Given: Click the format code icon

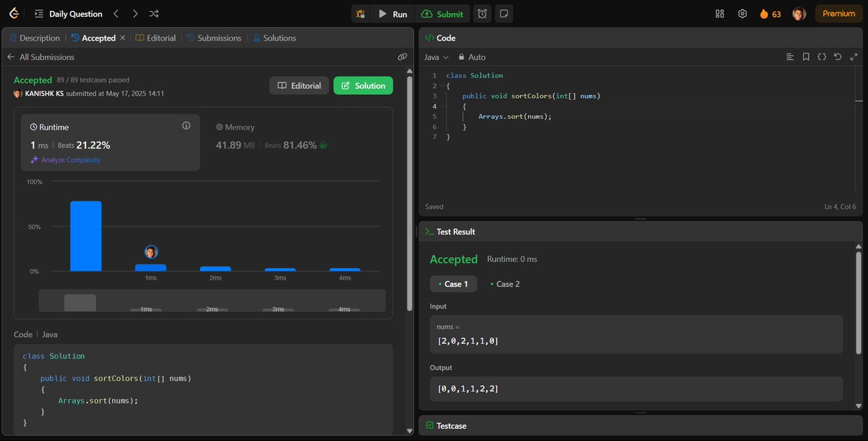Looking at the screenshot, I should [x=791, y=57].
